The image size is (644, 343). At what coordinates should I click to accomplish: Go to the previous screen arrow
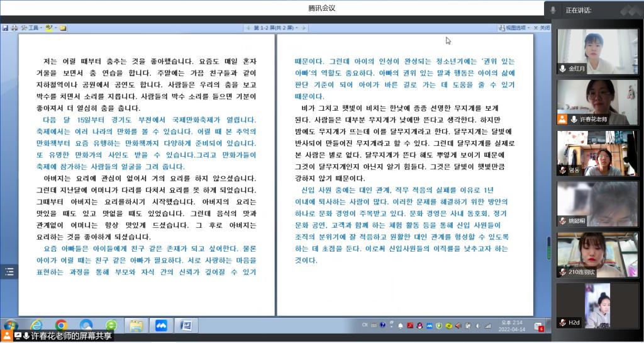click(x=248, y=28)
